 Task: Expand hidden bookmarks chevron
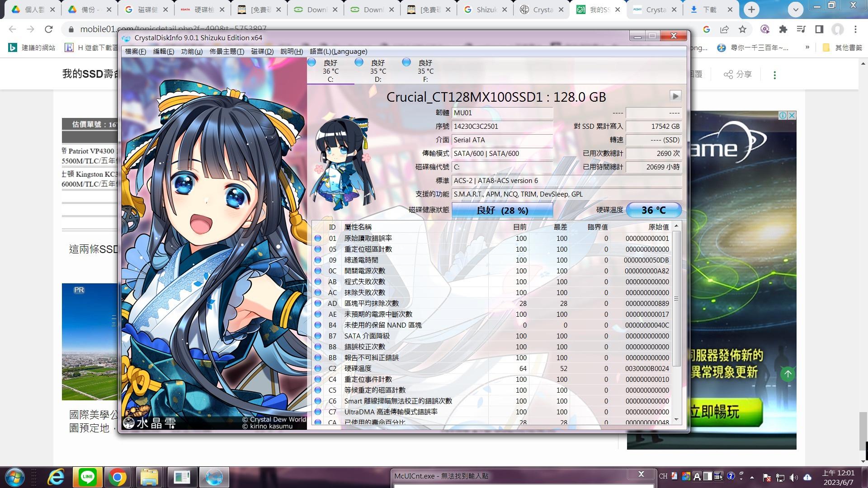807,47
